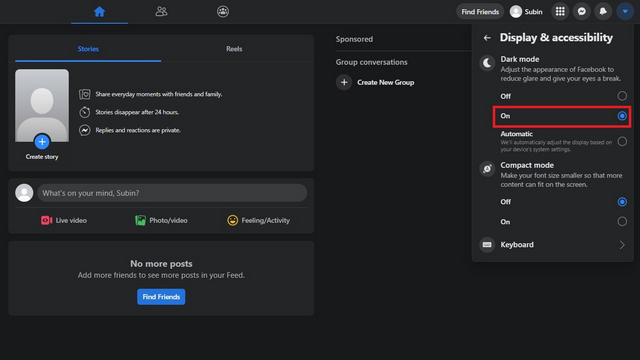Click 'Replies and reactions are private.' text
This screenshot has height=360, width=640.
[x=138, y=130]
